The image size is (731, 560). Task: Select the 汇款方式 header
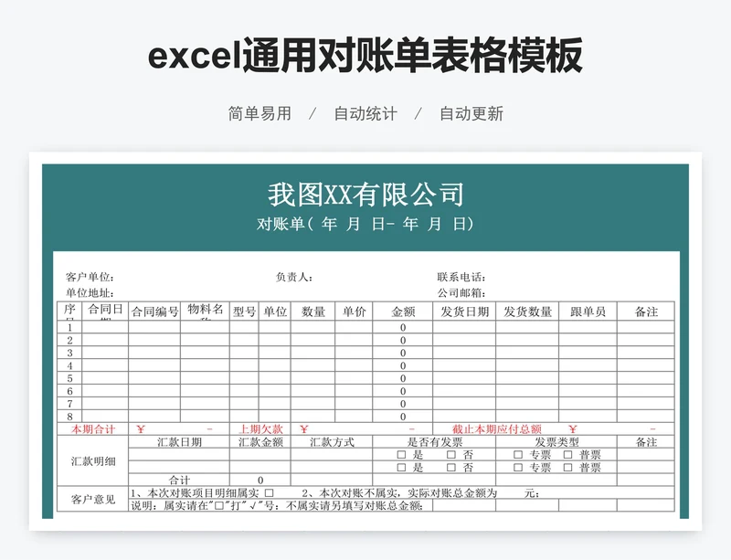332,441
